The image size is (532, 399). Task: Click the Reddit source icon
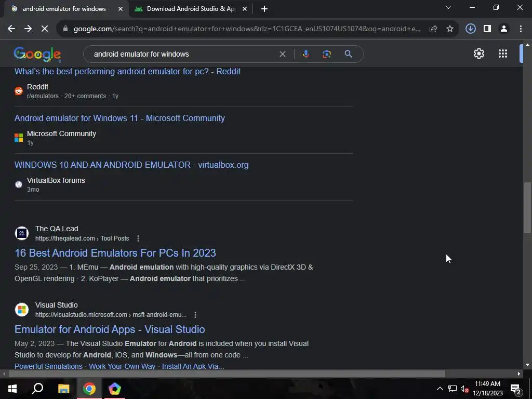[19, 91]
